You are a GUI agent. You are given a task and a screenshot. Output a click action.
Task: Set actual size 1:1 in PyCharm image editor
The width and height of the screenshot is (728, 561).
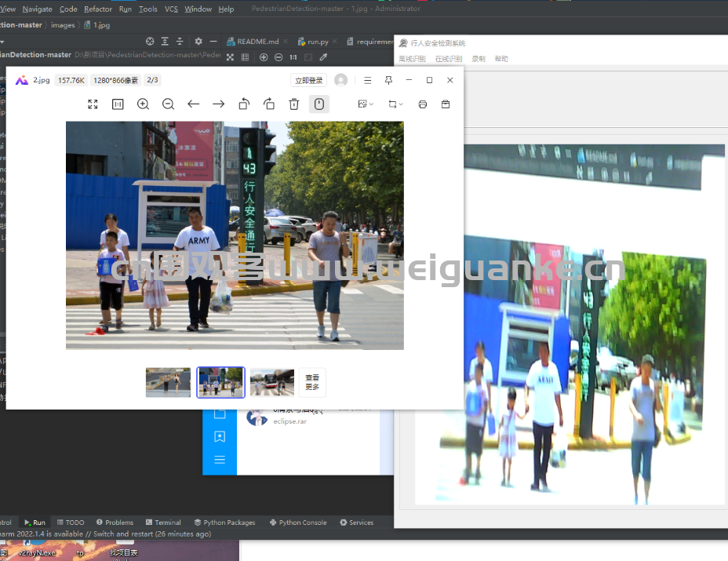click(293, 57)
